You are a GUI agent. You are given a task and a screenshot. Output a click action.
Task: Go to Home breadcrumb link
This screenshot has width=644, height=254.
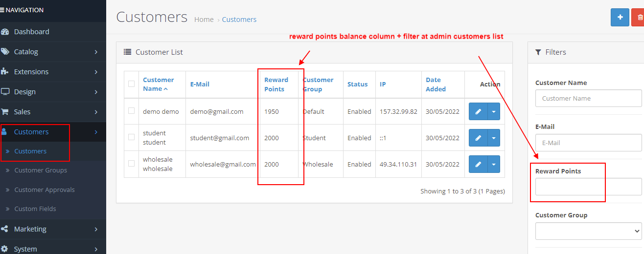(x=204, y=20)
